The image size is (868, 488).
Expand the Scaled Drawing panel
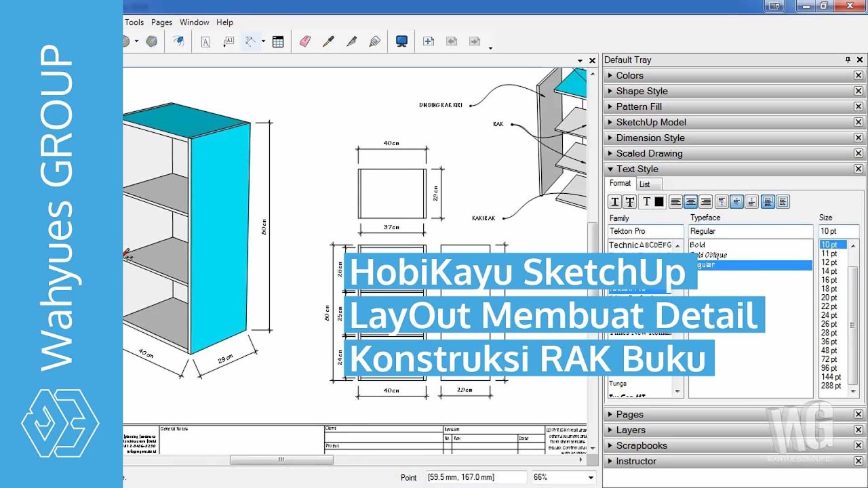pyautogui.click(x=734, y=153)
